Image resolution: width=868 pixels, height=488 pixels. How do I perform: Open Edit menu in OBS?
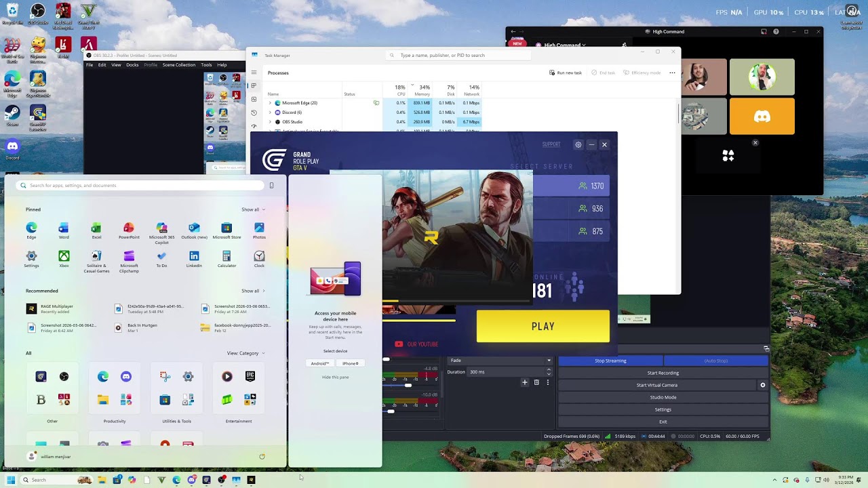(102, 65)
